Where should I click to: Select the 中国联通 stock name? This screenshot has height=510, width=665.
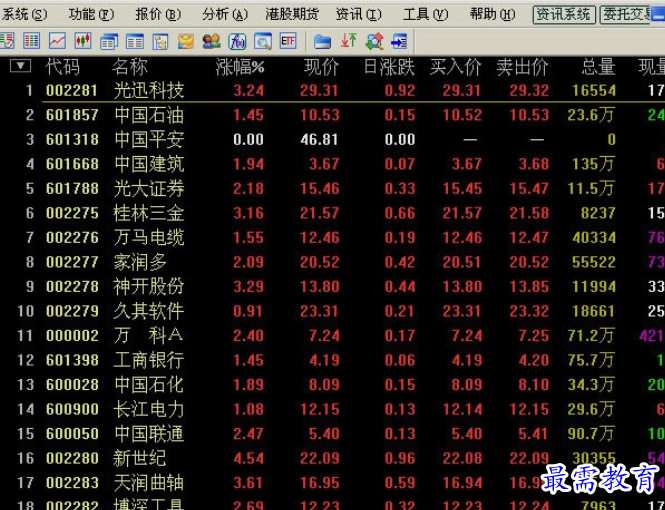[149, 434]
